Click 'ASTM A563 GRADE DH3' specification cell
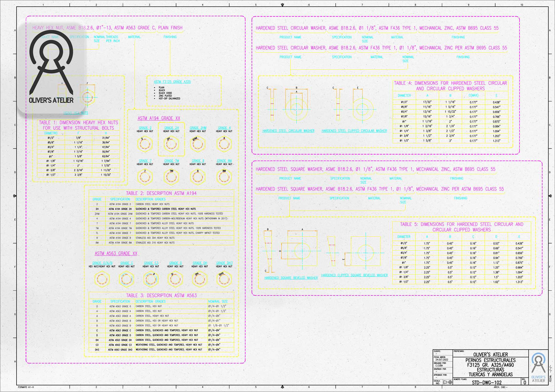555x392 pixels. coord(120,350)
